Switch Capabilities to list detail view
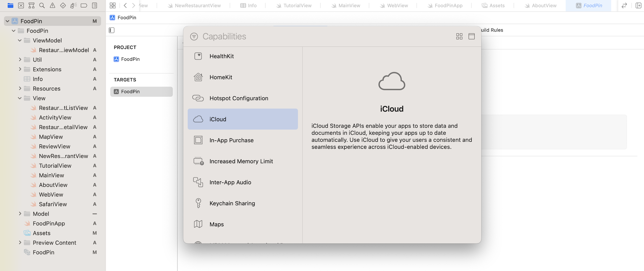Screen dimensions: 644x271 coord(472,36)
